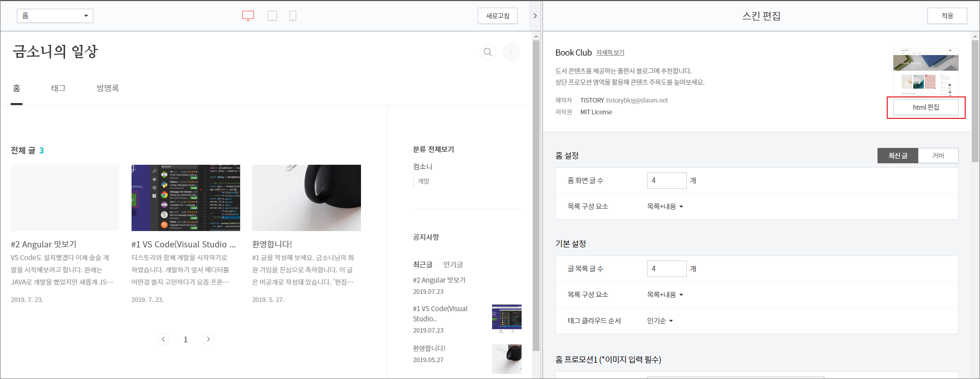Click skin editor panel vertical scrollbar
The width and height of the screenshot is (980, 379).
pyautogui.click(x=975, y=101)
